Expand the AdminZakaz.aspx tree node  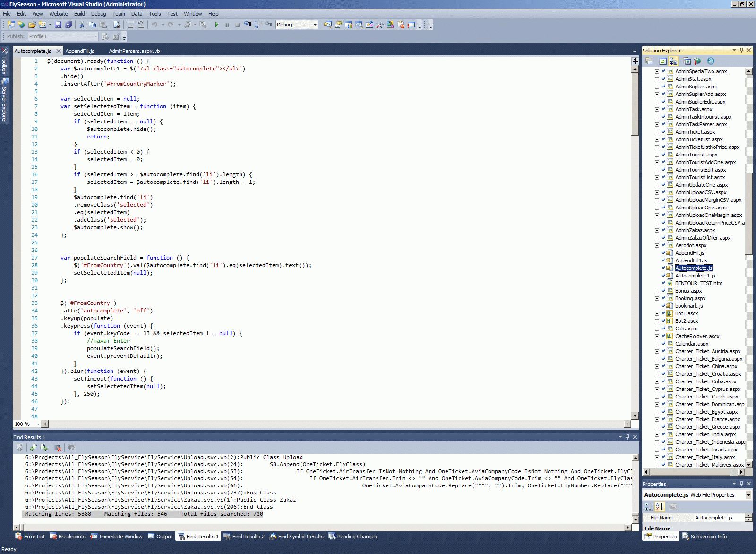[x=657, y=231]
